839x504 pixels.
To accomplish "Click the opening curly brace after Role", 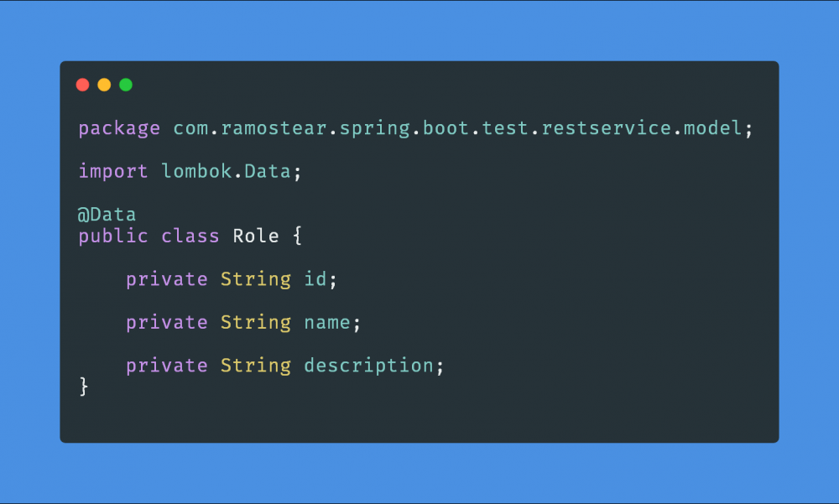I will tap(297, 236).
